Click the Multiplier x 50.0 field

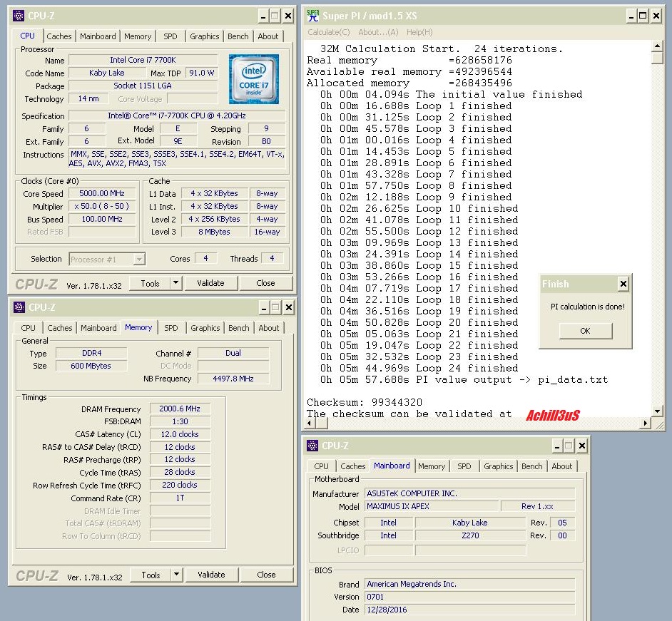102,206
